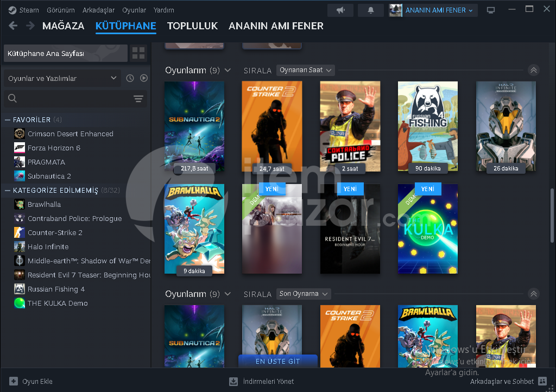Screen dimensions: 556x392
Task: Click the ready-to-play filter icon
Action: [143, 78]
